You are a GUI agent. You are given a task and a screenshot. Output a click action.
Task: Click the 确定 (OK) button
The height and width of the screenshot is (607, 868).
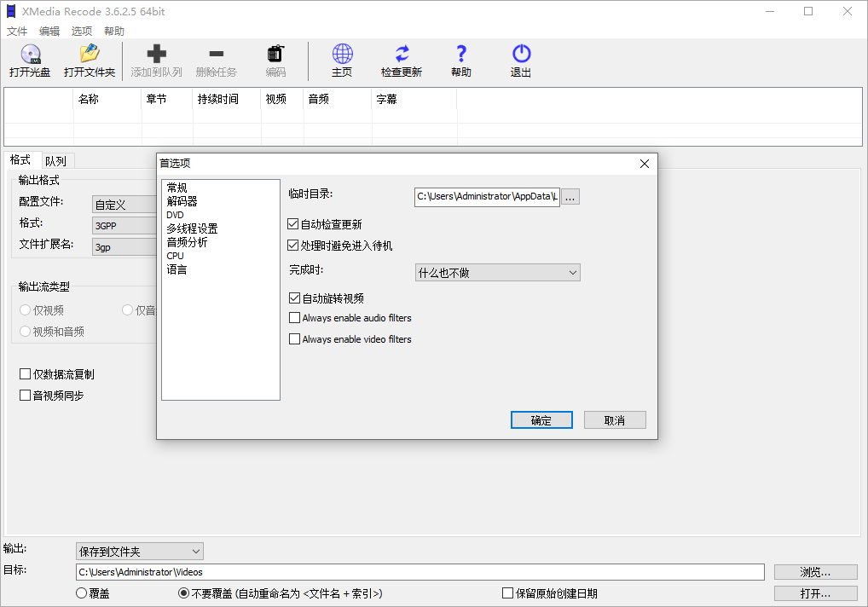point(541,419)
